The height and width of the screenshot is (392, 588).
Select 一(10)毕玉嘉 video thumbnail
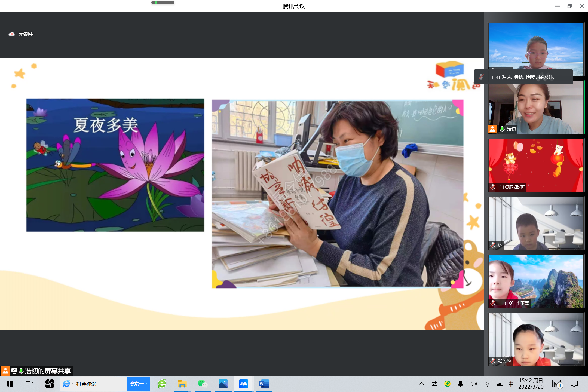pyautogui.click(x=536, y=281)
